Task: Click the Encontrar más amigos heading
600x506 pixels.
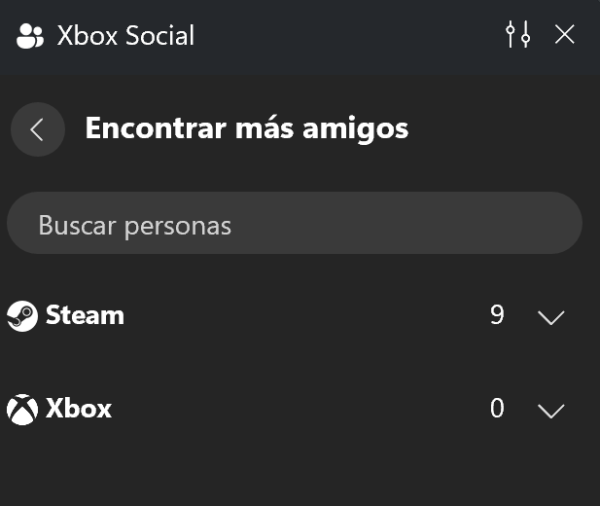Action: coord(247,129)
